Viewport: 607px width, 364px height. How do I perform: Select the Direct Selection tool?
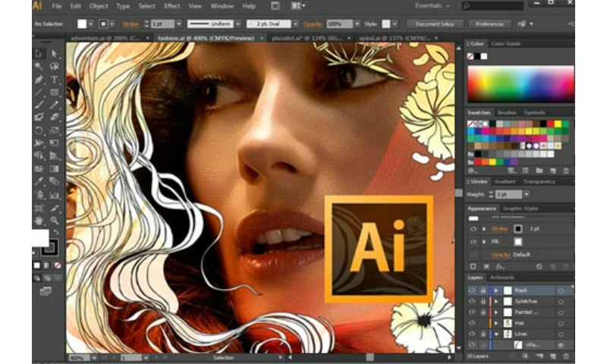[54, 53]
